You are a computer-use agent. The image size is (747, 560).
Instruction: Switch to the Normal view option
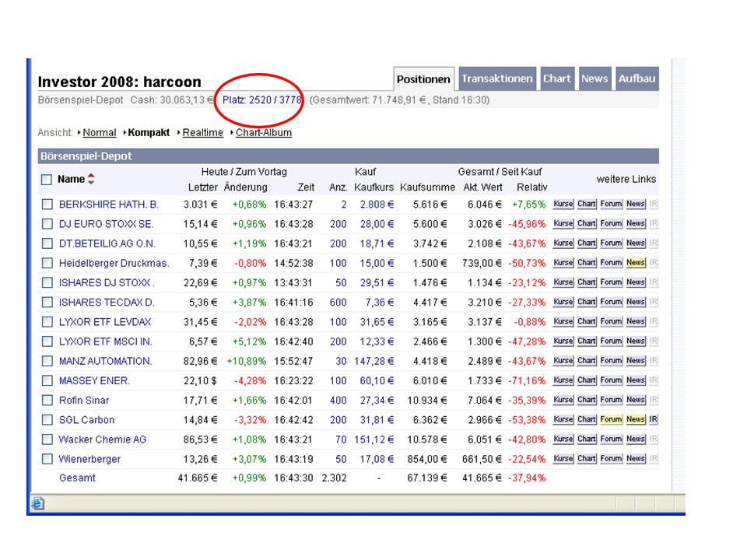[x=99, y=133]
